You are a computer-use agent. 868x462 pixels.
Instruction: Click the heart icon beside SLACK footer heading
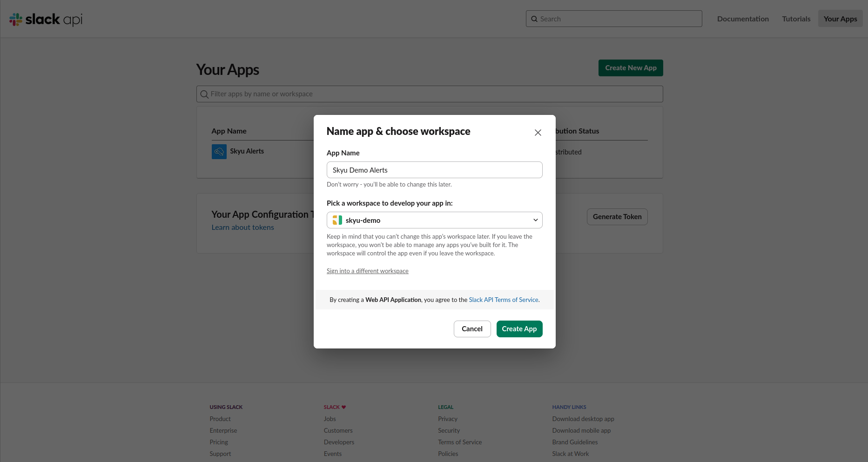coord(344,407)
